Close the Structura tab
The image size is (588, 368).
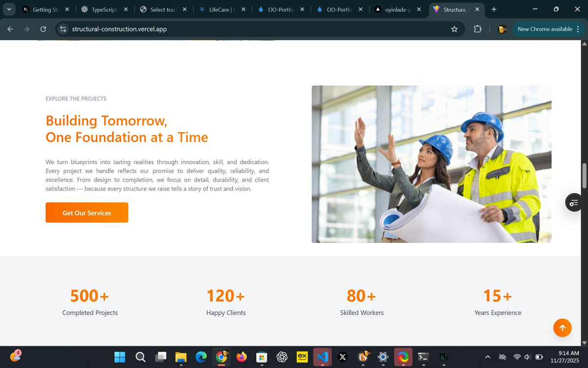477,9
